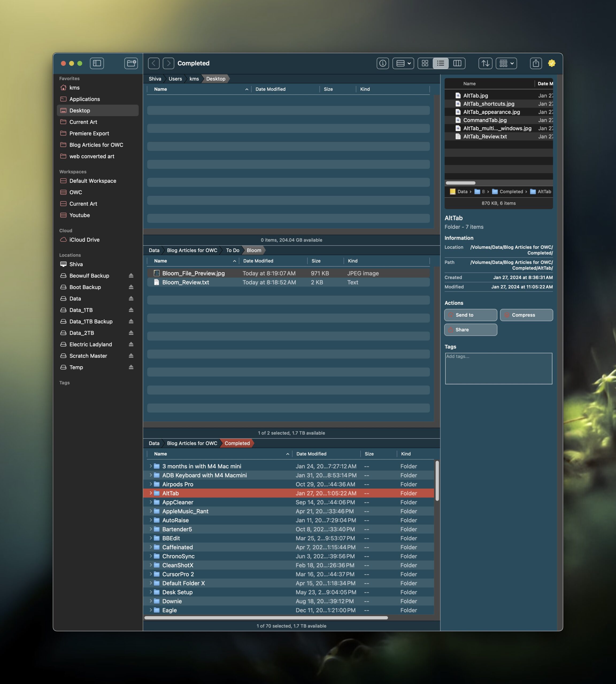This screenshot has height=684, width=616.
Task: Switch to column view mode
Action: pyautogui.click(x=457, y=63)
